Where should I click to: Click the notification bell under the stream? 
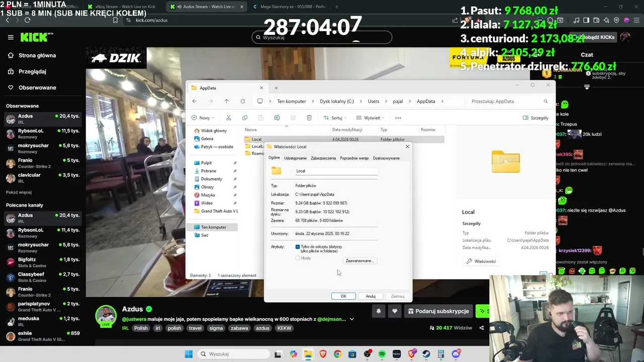click(378, 311)
